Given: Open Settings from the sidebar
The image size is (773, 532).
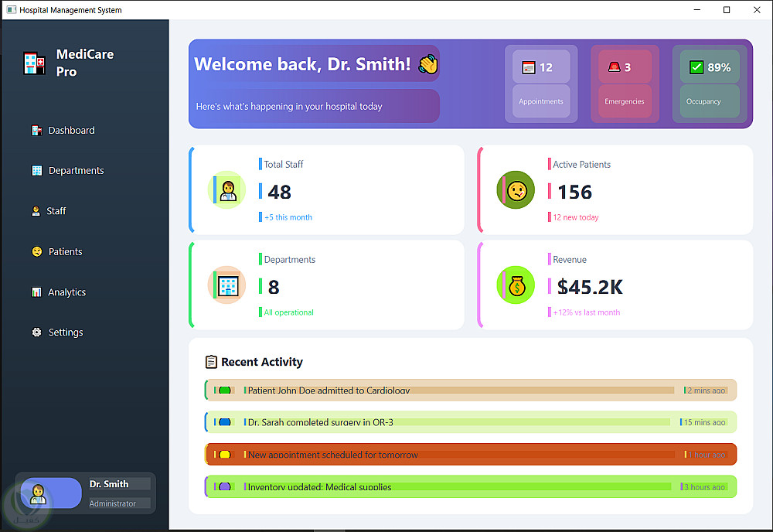Looking at the screenshot, I should [x=66, y=332].
